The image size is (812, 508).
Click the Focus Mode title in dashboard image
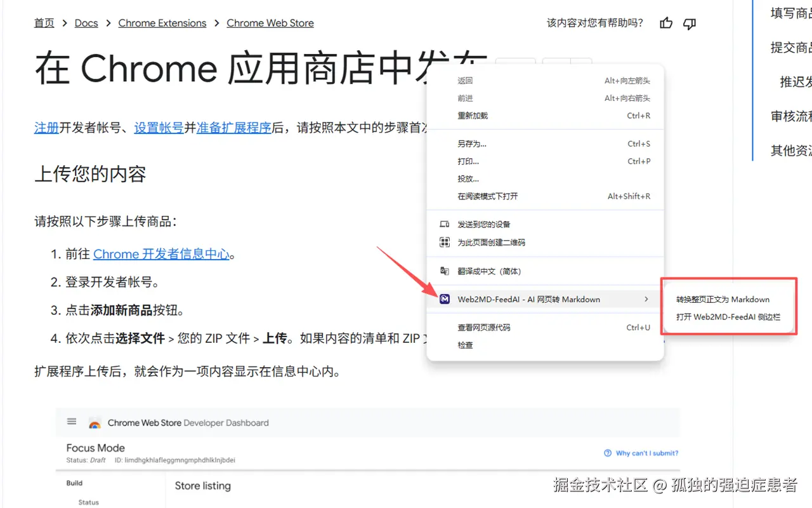(x=95, y=448)
